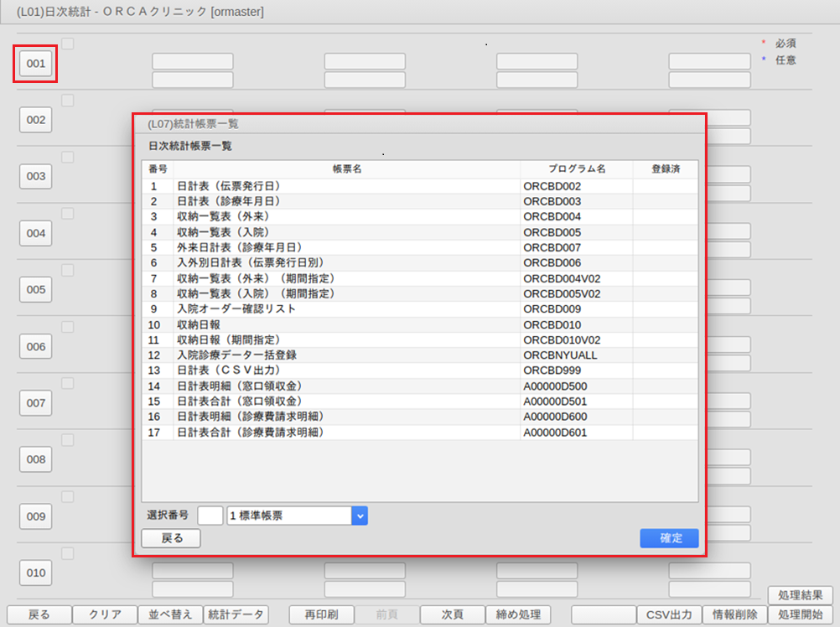Click the 帳票名 column header
The image size is (840, 627).
coord(346,168)
